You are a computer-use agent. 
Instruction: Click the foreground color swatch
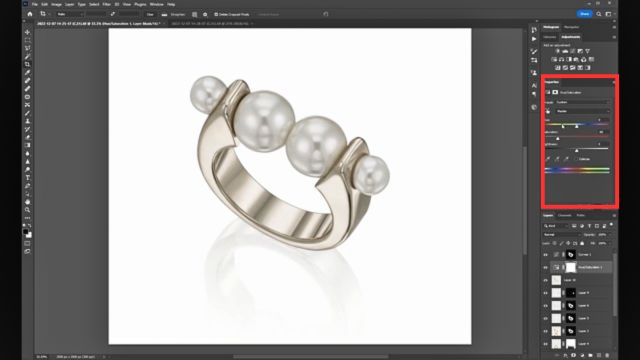coord(26,231)
